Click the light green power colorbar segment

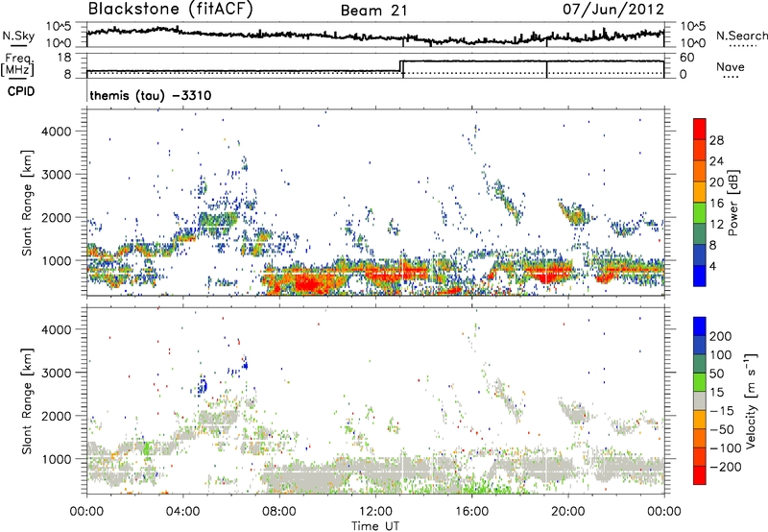pyautogui.click(x=700, y=213)
